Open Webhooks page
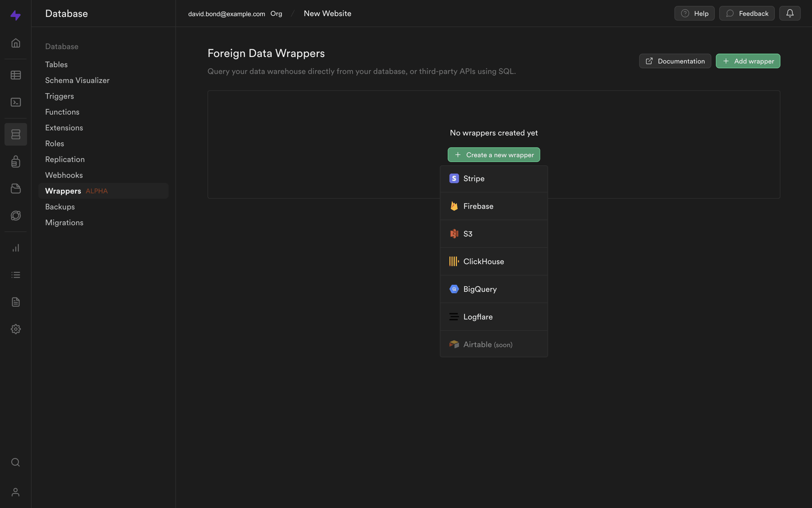Viewport: 812px width, 508px height. (x=64, y=175)
